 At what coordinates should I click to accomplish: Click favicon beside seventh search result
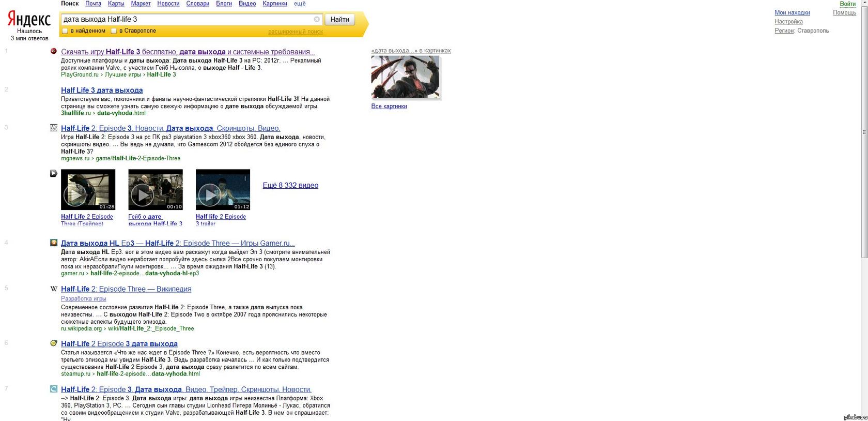click(x=54, y=389)
